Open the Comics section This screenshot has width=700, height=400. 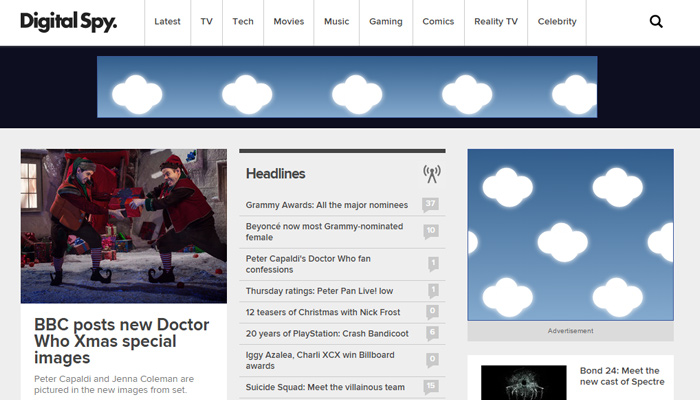tap(438, 22)
